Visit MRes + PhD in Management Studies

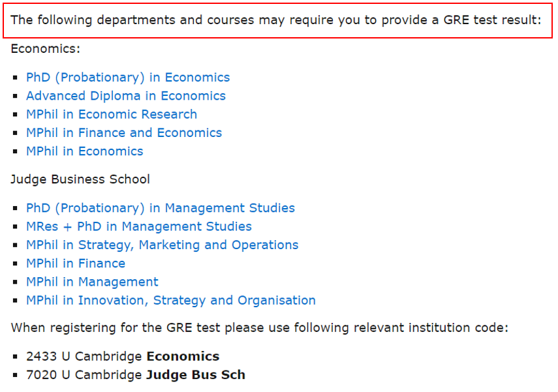pos(139,226)
